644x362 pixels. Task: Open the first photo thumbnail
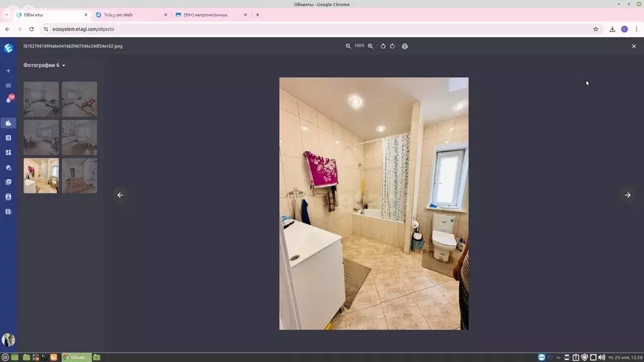pyautogui.click(x=41, y=99)
